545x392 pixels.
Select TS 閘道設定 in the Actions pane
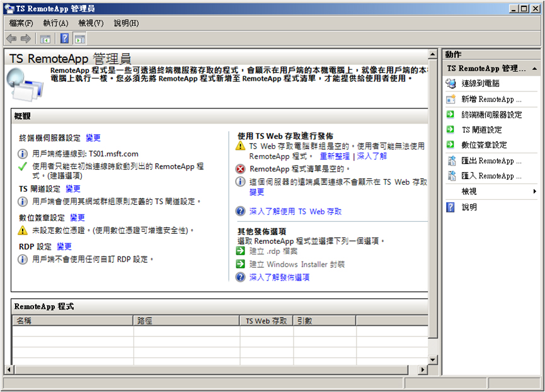482,130
